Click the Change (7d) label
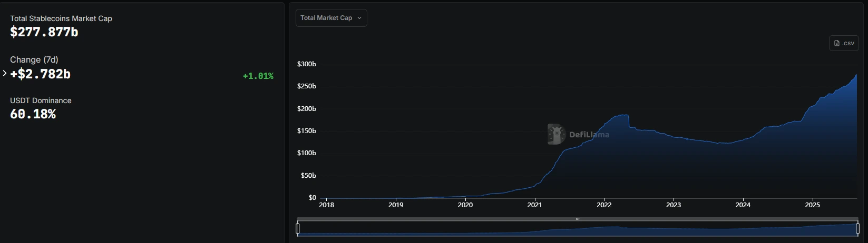Screen dimensions: 868x243 (34, 60)
